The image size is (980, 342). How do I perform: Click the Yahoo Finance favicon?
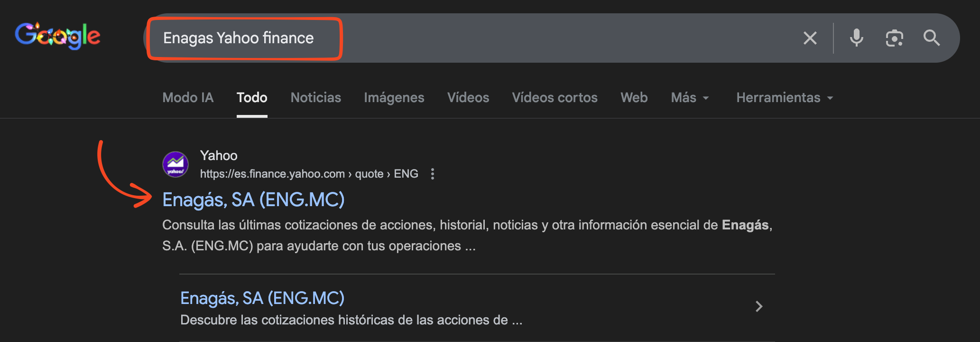click(x=176, y=164)
